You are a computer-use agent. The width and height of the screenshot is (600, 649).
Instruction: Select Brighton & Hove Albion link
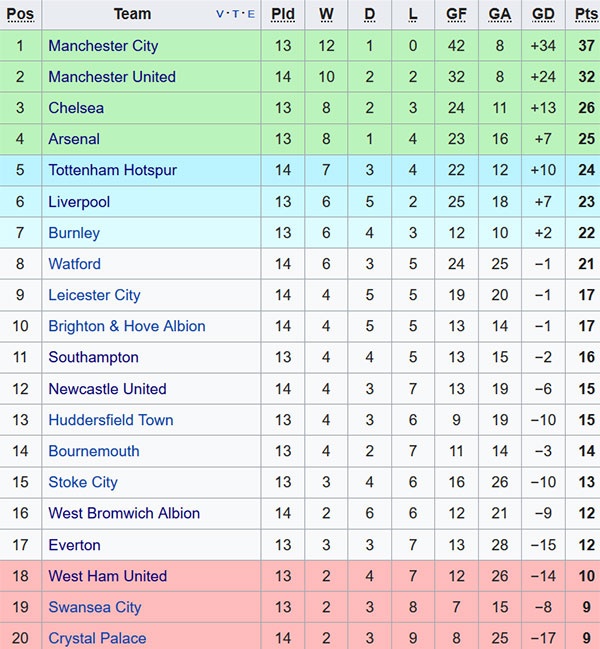point(127,326)
